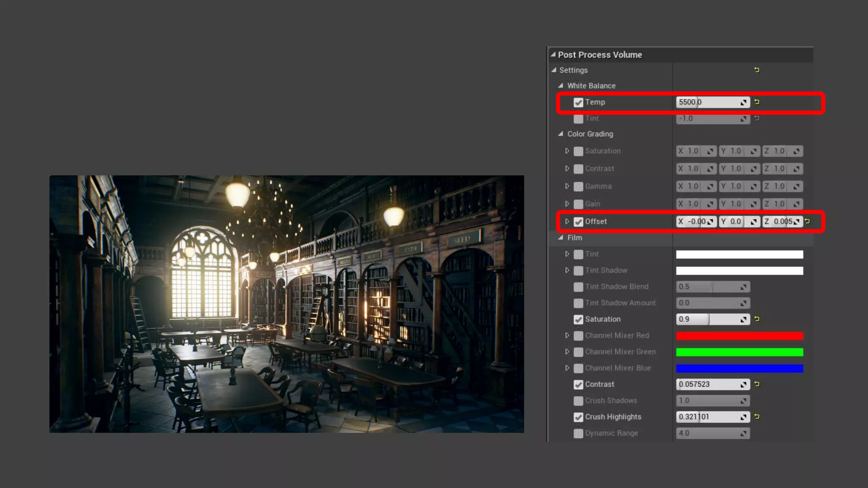Expand the Channel Mixer Green property
Image resolution: width=868 pixels, height=488 pixels.
click(x=567, y=352)
